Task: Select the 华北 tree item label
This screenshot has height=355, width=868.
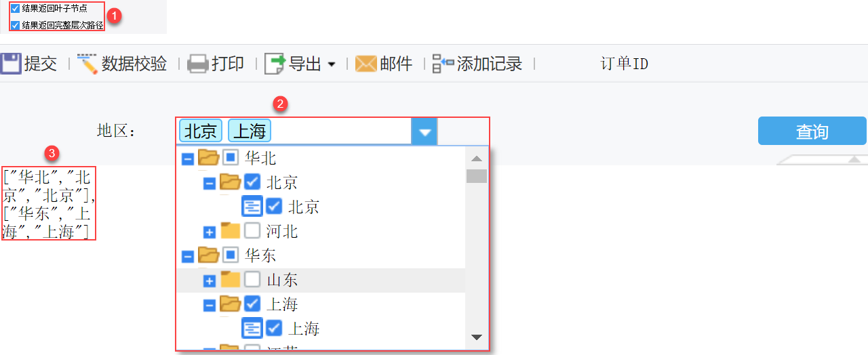Action: point(260,158)
